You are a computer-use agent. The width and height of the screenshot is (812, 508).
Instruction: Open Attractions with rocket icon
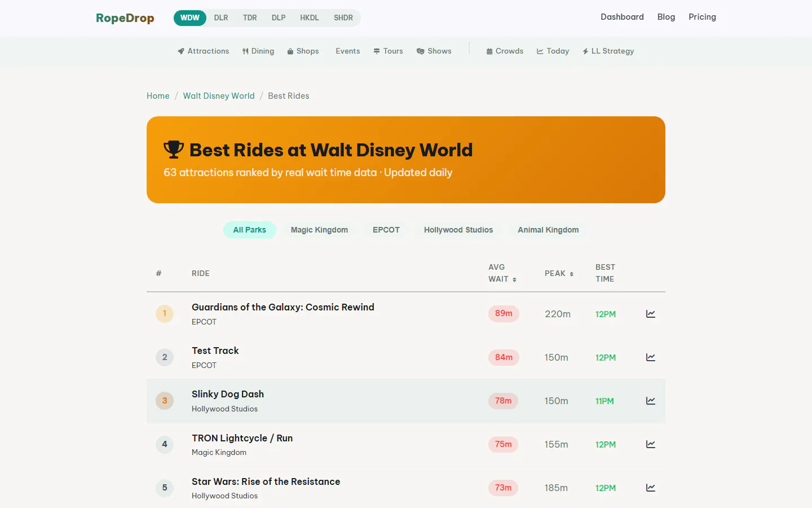(x=203, y=51)
